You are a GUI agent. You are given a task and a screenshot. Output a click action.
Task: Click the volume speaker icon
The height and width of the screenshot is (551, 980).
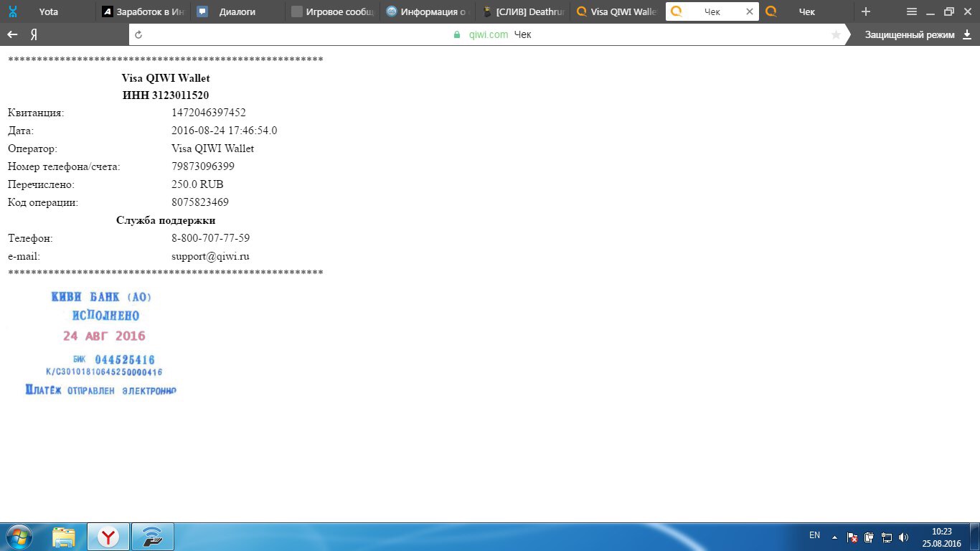point(903,537)
